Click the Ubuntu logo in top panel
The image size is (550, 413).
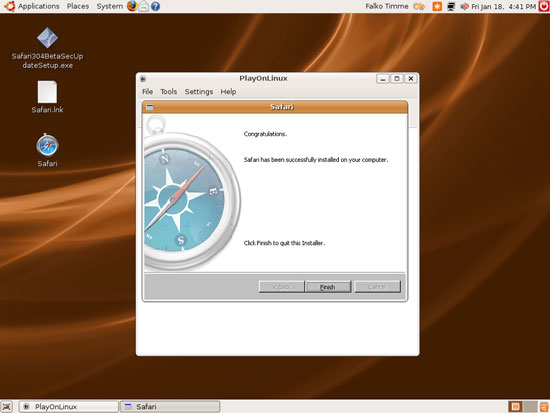[x=9, y=6]
